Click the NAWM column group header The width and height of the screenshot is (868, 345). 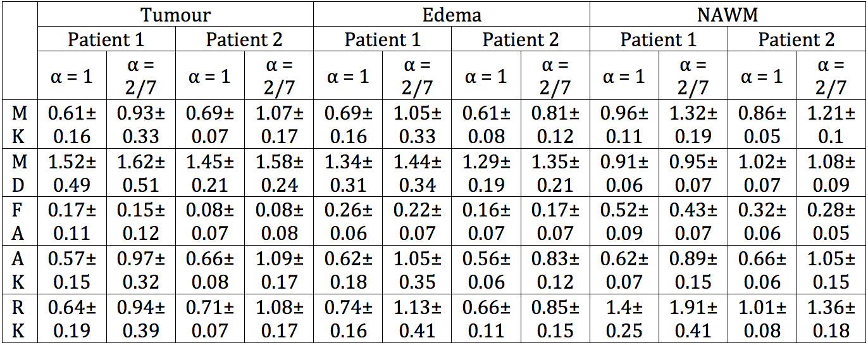pos(728,14)
